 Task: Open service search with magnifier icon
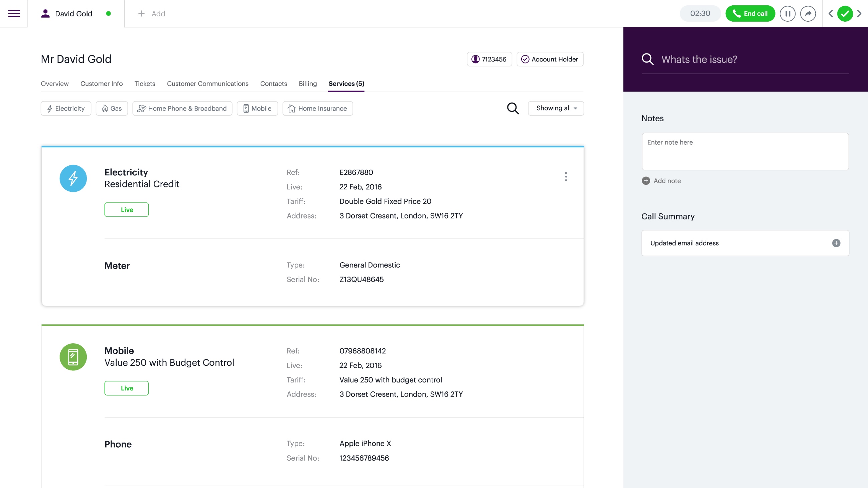tap(513, 108)
